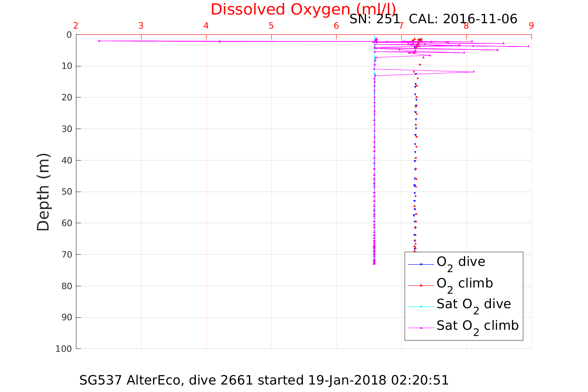This screenshot has width=588, height=392.
Task: Click the leftmost magenta outlier point near 2.3
Action: (99, 41)
